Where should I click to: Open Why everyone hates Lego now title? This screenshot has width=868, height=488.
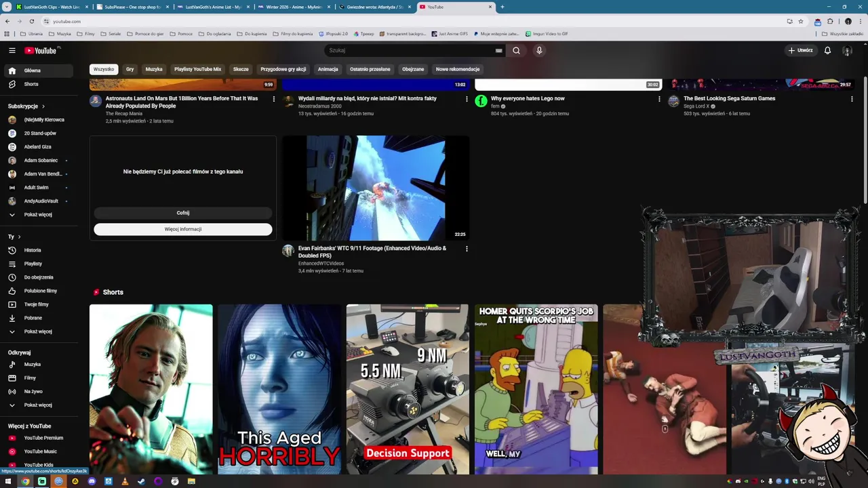[528, 98]
